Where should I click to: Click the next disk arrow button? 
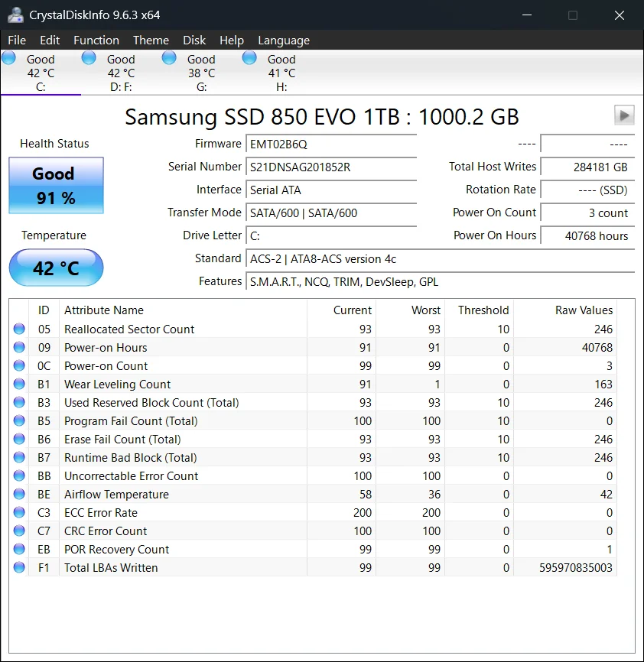point(624,115)
